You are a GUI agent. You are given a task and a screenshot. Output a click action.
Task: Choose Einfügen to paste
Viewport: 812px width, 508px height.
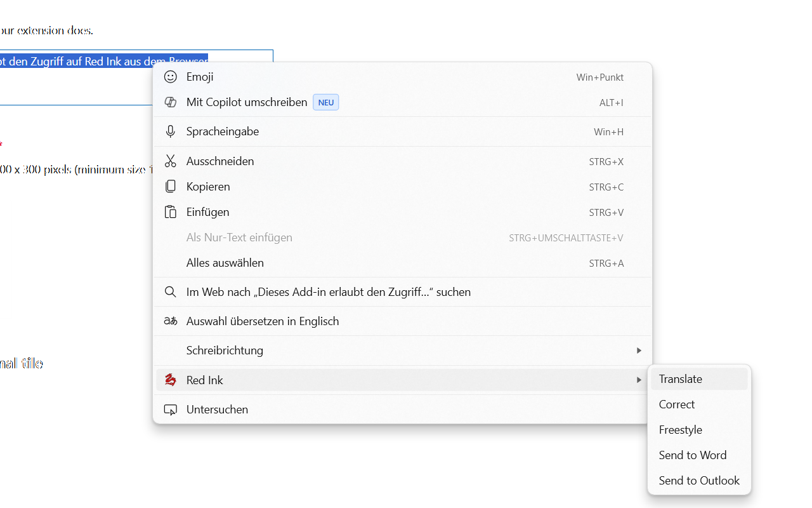pyautogui.click(x=402, y=212)
